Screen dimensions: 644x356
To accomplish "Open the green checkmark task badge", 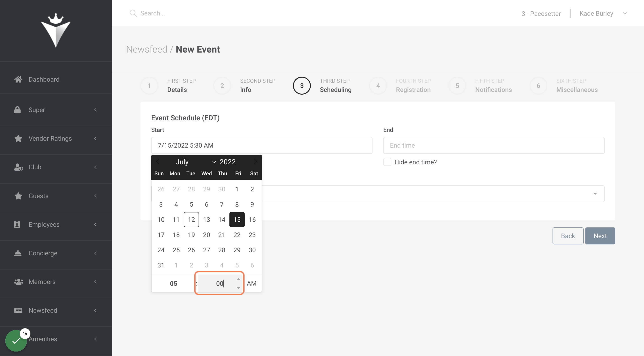I will (16, 341).
